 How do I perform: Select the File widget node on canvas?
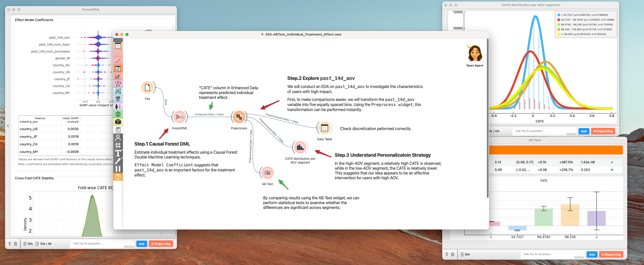[x=147, y=88]
